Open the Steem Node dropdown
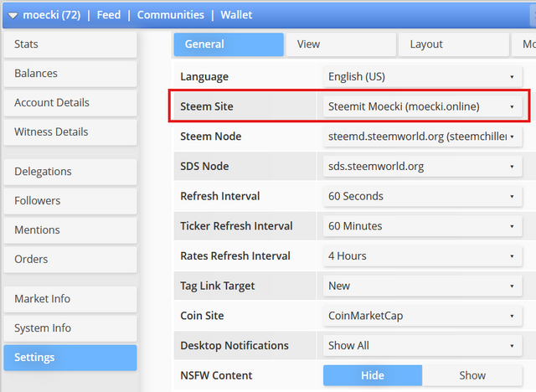 (422, 137)
